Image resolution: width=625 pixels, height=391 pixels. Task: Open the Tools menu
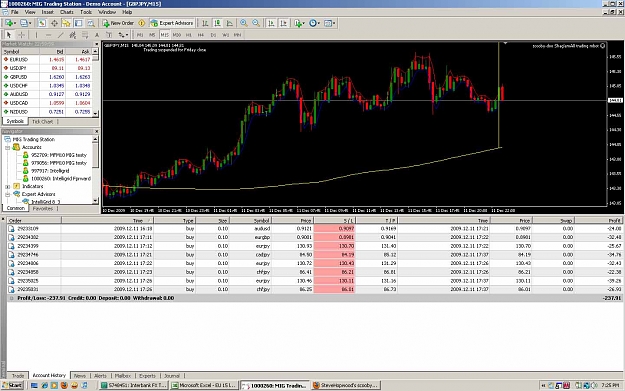[86, 12]
